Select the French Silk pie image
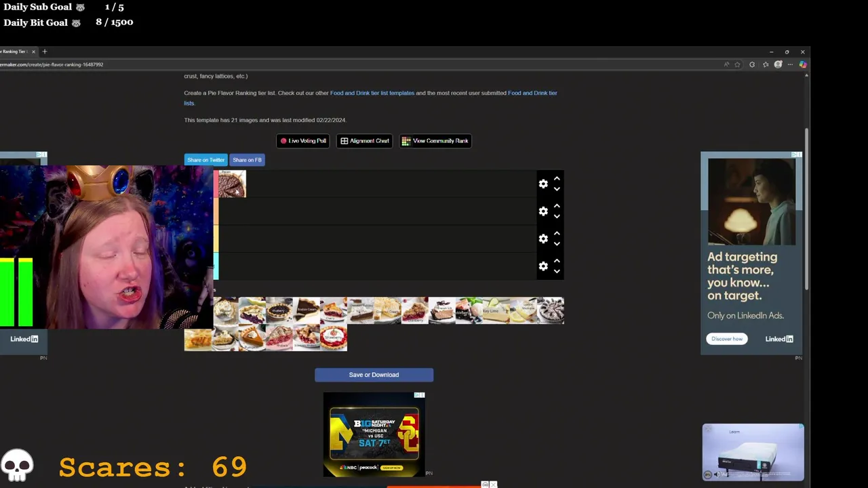 point(441,310)
